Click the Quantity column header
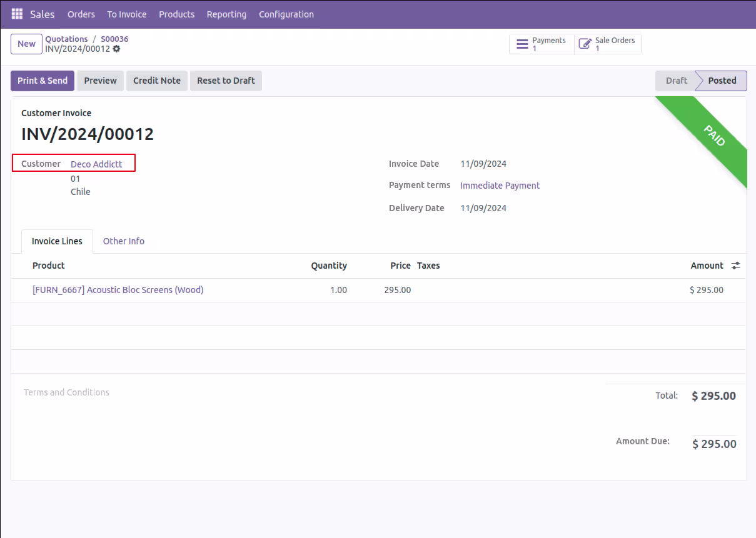The image size is (756, 538). point(329,266)
